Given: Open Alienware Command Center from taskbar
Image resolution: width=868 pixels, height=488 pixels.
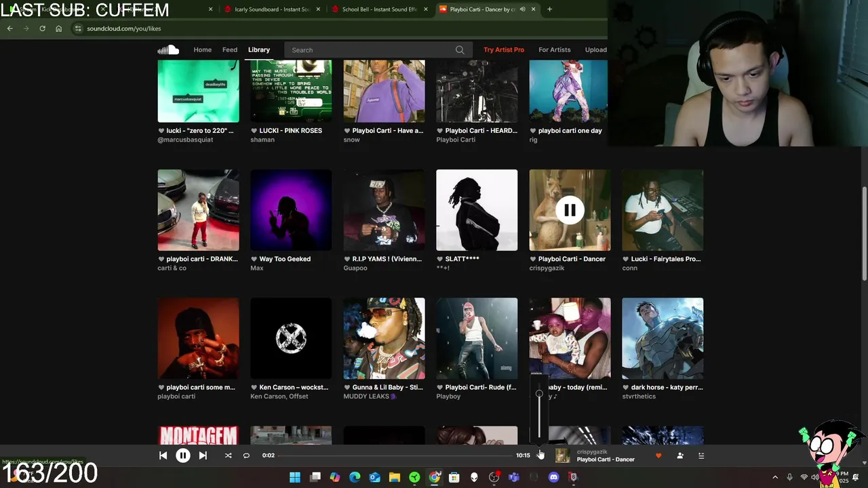Looking at the screenshot, I should coord(474,477).
